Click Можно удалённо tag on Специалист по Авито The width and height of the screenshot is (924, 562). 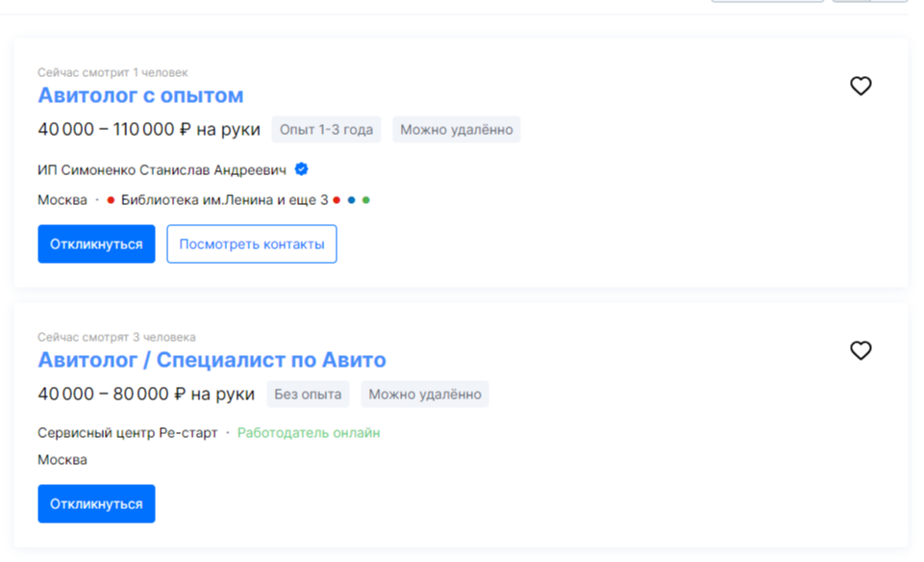[425, 394]
